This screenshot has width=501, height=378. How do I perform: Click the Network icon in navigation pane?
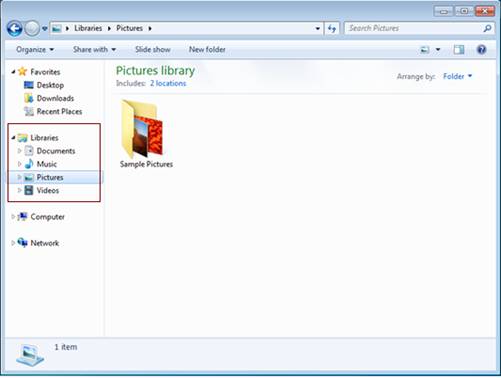[x=23, y=243]
